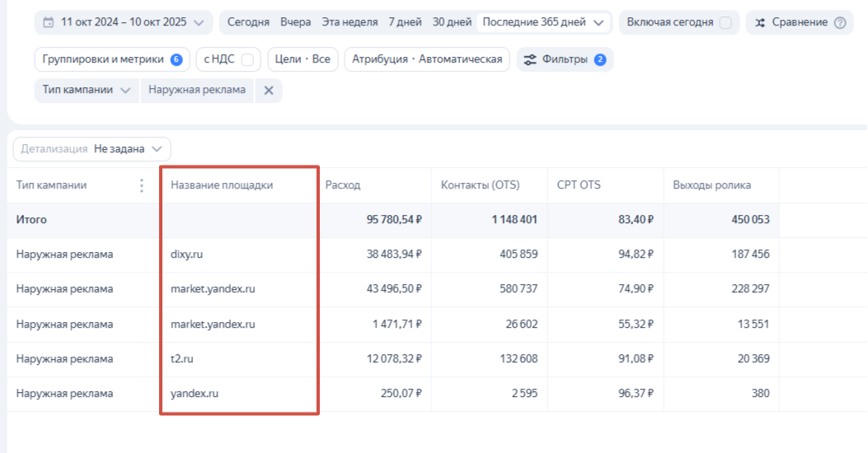Screen dimensions: 868x453
Task: Click the Сравнение shuffle arrows icon
Action: pos(760,22)
